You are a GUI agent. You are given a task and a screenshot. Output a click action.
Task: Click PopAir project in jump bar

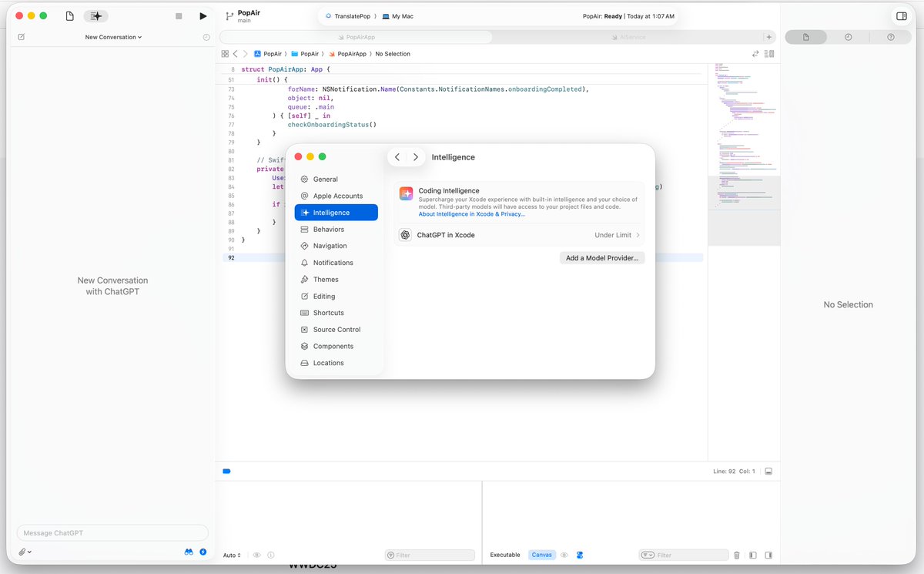pos(268,54)
